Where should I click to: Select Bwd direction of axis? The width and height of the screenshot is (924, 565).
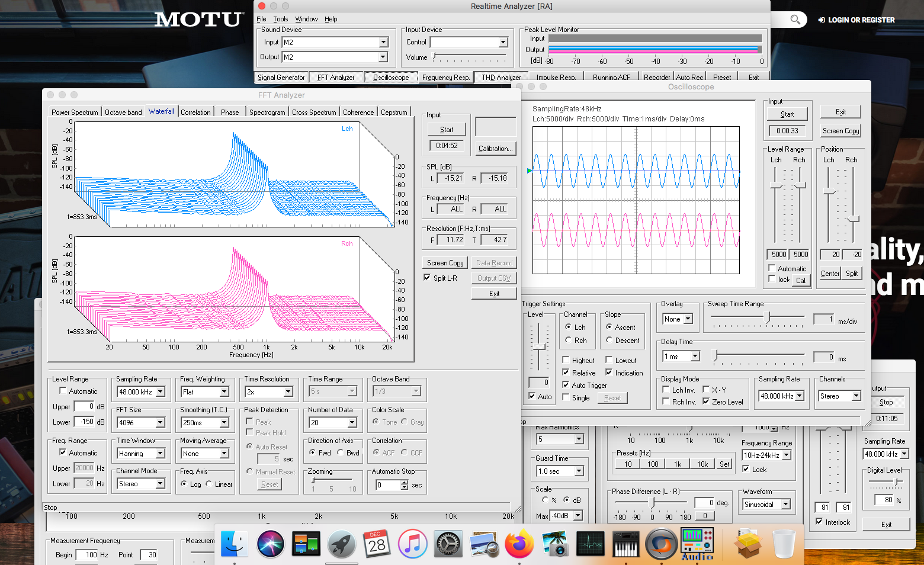[341, 452]
